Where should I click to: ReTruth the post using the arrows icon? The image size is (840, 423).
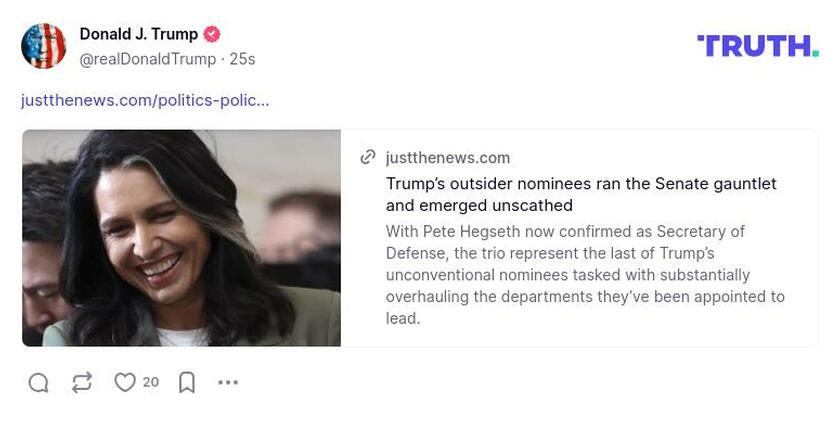81,383
